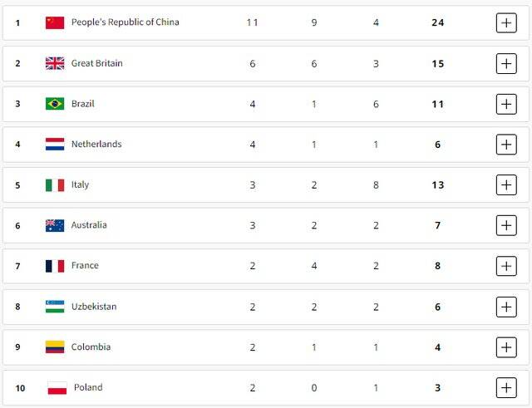
Task: Click the Netherlands flag icon
Action: (55, 144)
